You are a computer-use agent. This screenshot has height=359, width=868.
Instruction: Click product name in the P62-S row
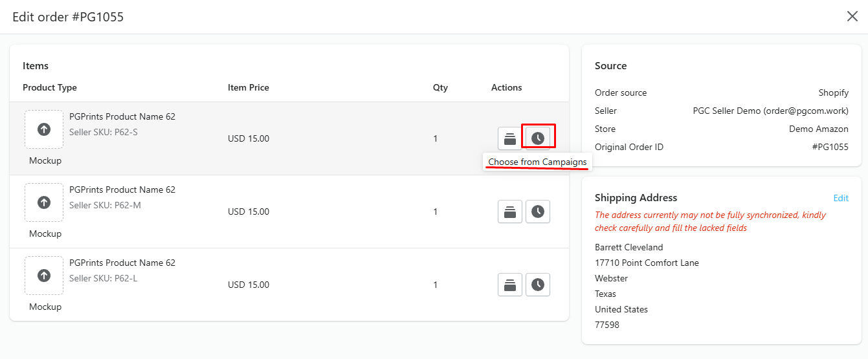[x=122, y=117]
